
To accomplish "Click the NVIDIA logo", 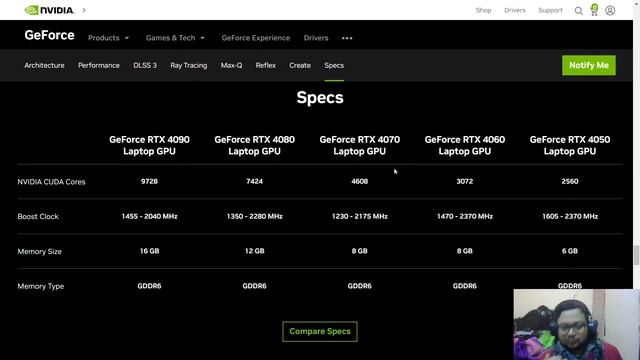I will click(x=49, y=10).
